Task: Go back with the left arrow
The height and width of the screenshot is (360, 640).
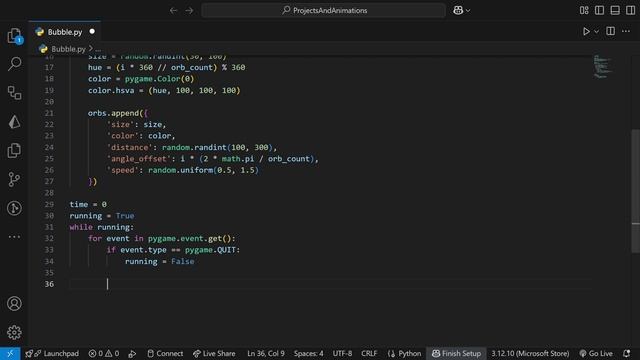Action: (x=173, y=10)
